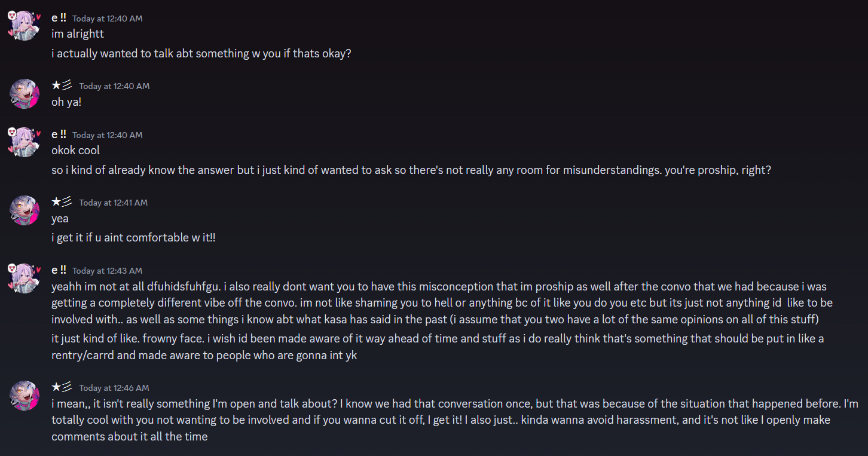Click the "oh ya!" message text
This screenshot has width=868, height=456.
coord(66,102)
